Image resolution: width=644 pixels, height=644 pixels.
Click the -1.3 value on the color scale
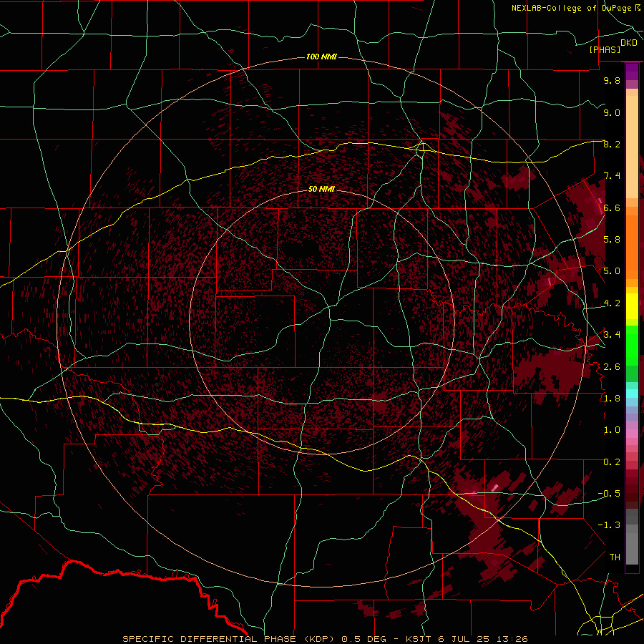click(609, 525)
